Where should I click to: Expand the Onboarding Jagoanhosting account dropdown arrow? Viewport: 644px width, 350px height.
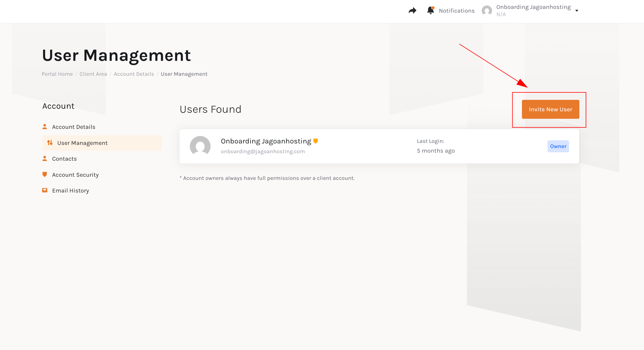577,11
